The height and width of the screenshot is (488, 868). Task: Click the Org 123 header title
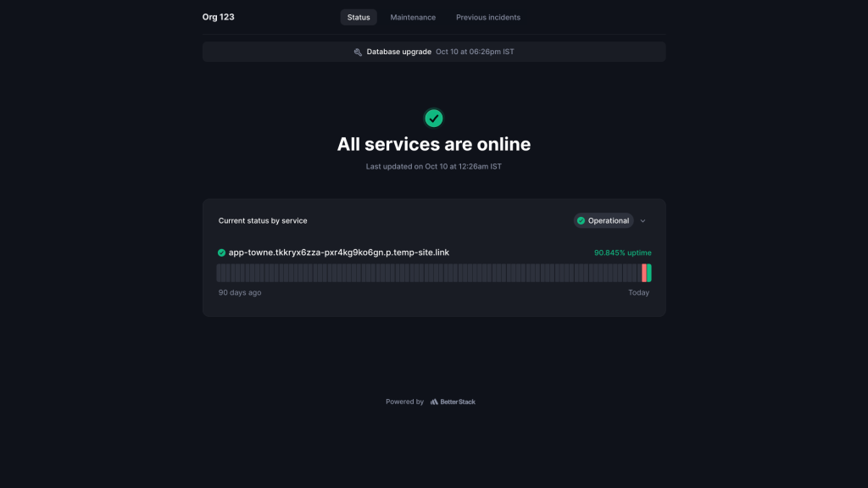click(x=218, y=17)
